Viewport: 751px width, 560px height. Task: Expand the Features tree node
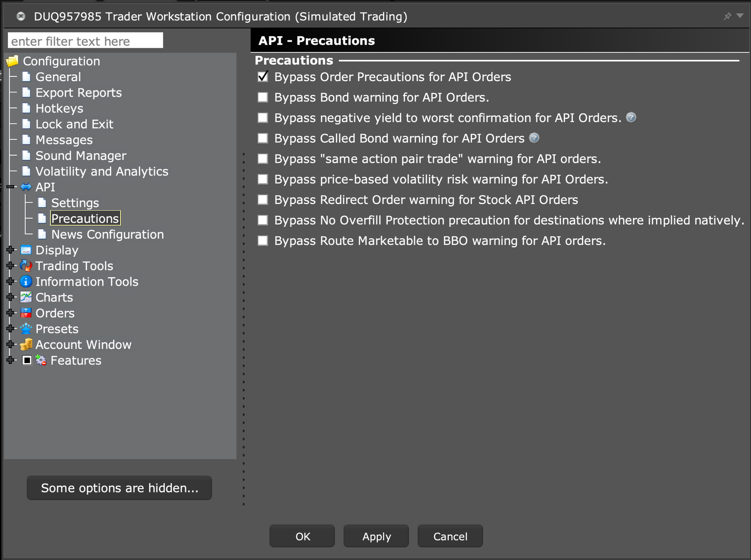point(10,360)
